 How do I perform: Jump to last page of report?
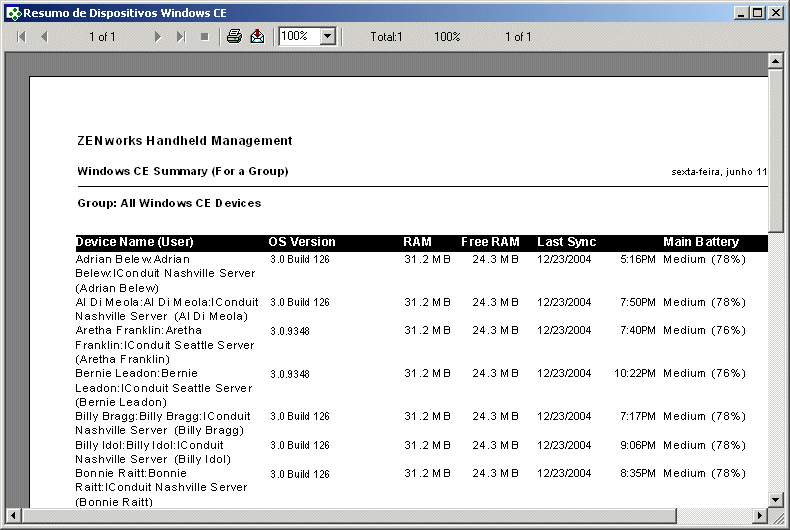tap(181, 37)
